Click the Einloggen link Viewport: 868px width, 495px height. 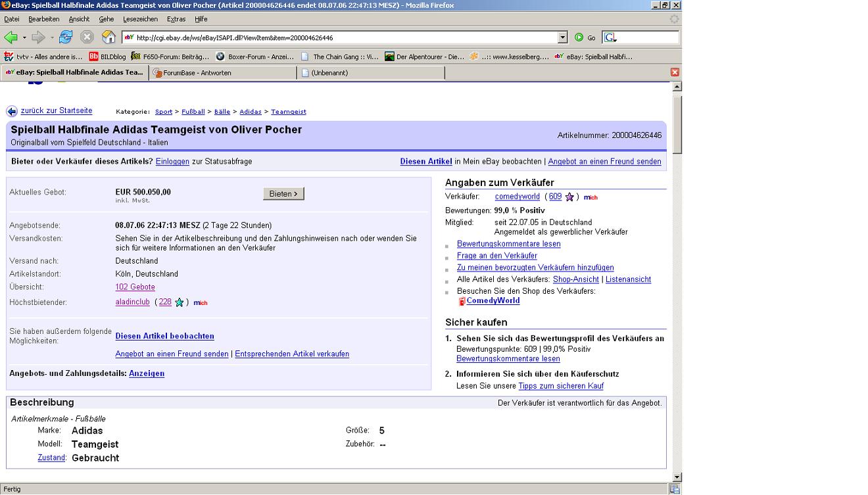172,161
